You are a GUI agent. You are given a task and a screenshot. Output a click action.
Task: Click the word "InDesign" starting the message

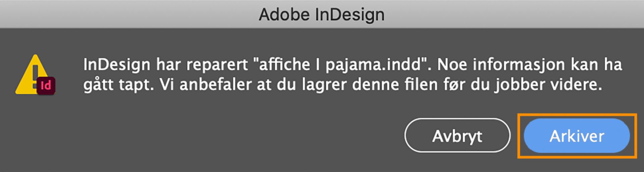116,64
